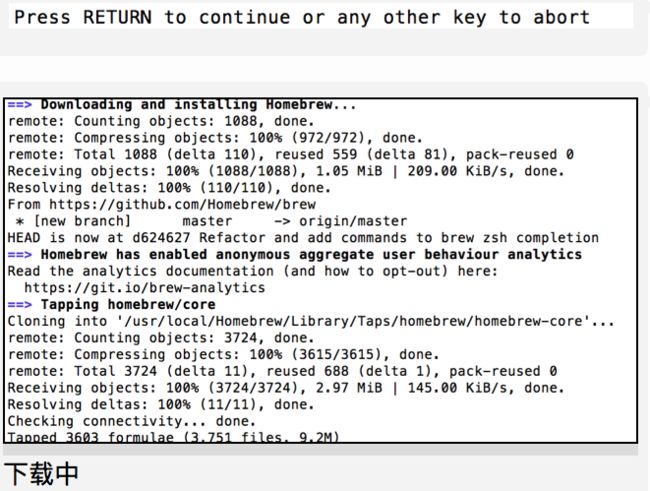Click the Receiving objects 1.05 MiB line
This screenshot has width=650, height=491.
(x=286, y=171)
